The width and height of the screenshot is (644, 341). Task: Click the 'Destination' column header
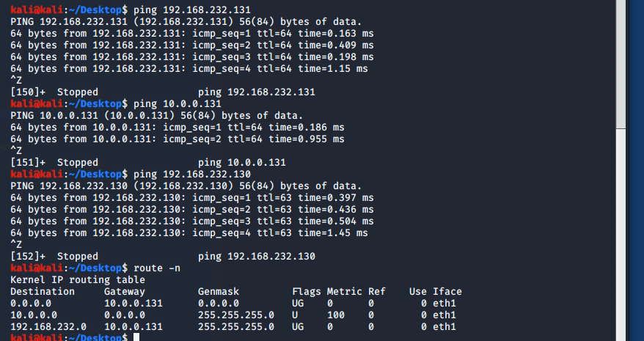coord(43,291)
